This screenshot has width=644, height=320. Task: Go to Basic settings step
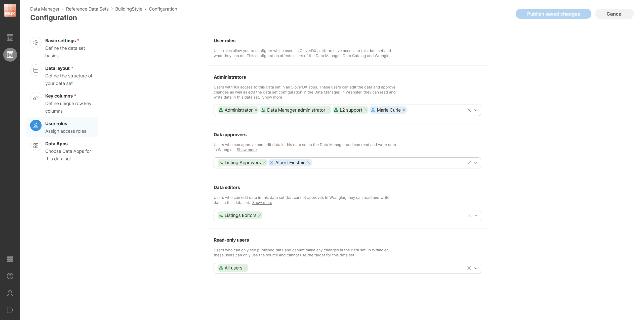tap(62, 48)
